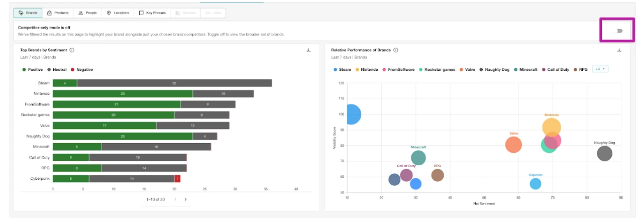Toggle Call of Duty in the bubble chart legend
The width and height of the screenshot is (644, 222).
[555, 69]
